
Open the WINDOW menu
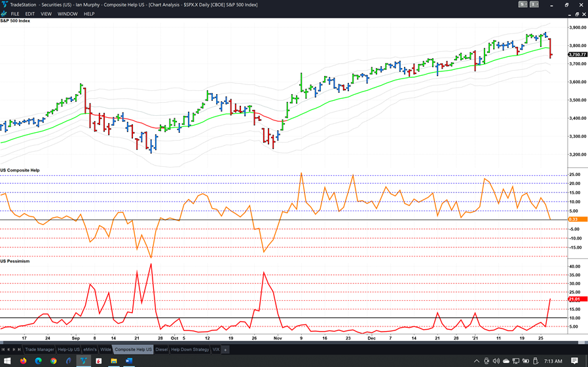(67, 14)
